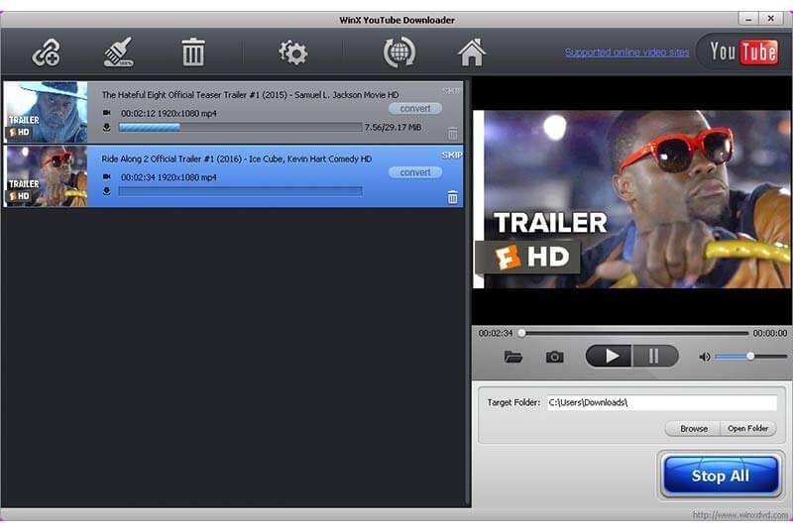The height and width of the screenshot is (532, 793).
Task: Click Hateful Eight download progress bar
Action: [240, 128]
